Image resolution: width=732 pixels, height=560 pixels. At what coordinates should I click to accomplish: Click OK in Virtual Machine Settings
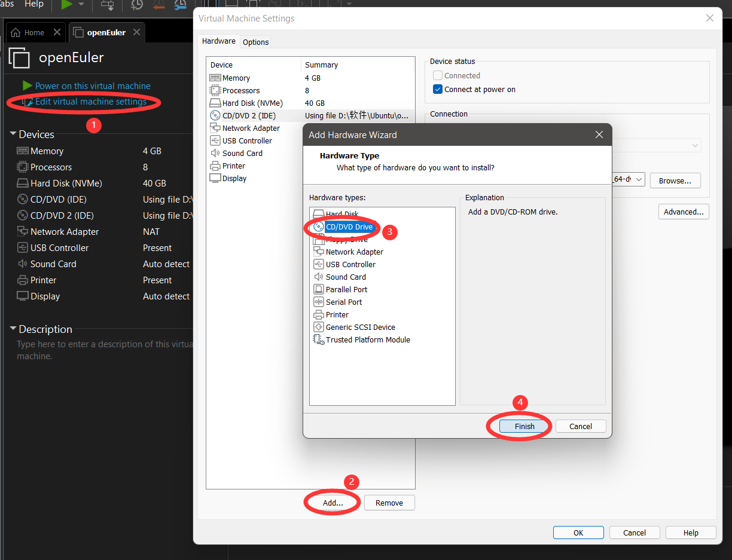578,533
